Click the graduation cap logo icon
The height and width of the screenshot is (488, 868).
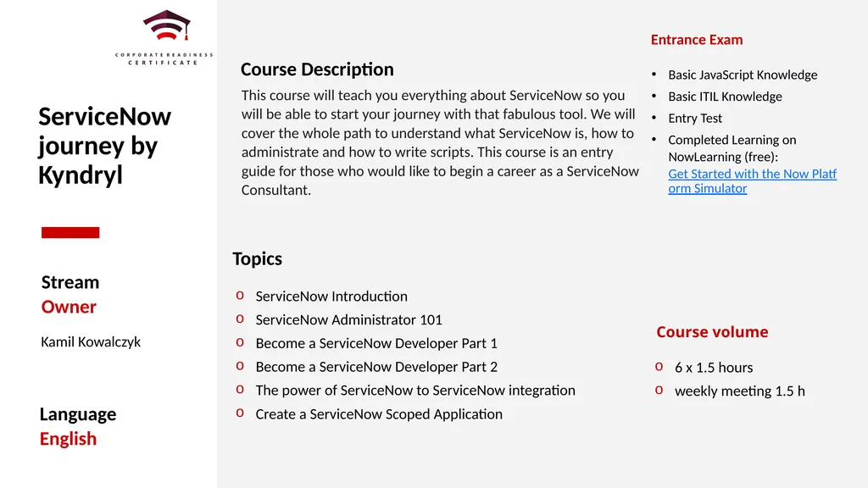pos(167,25)
